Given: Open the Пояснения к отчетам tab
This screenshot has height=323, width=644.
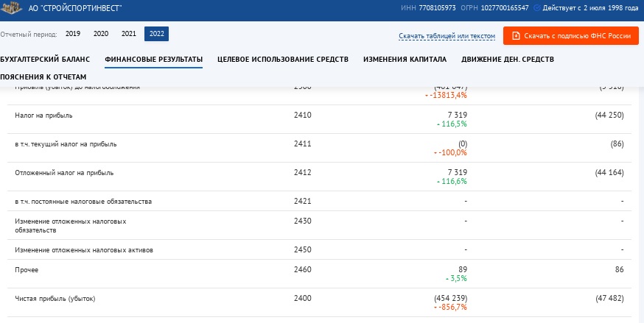Looking at the screenshot, I should [43, 77].
